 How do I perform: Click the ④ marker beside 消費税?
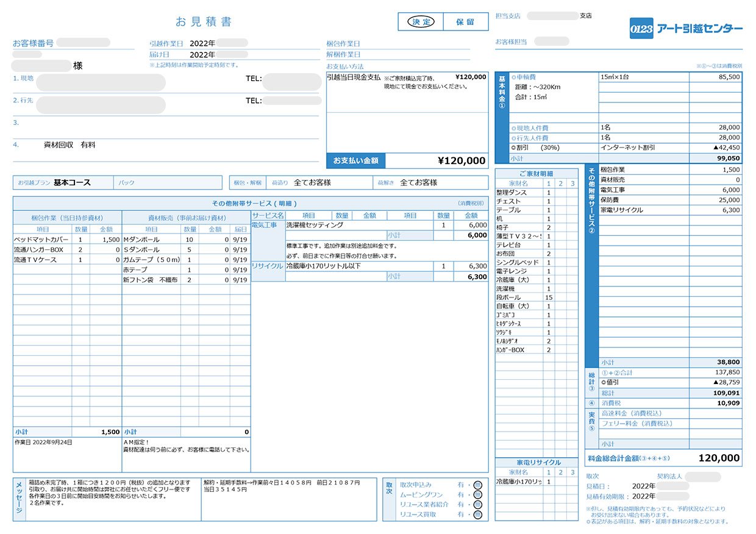tap(591, 403)
